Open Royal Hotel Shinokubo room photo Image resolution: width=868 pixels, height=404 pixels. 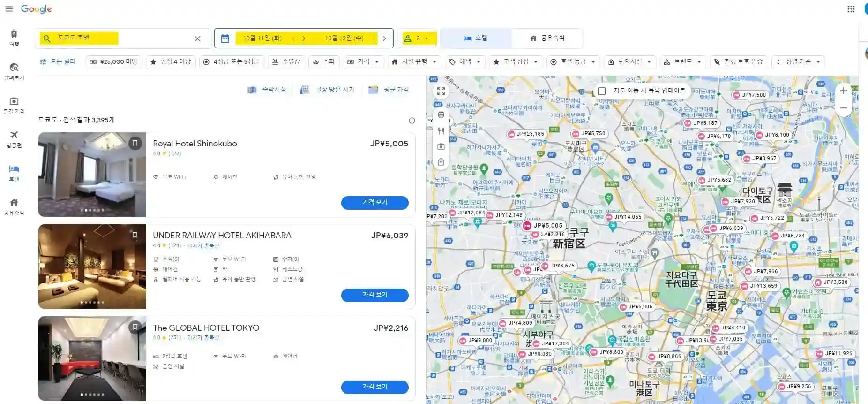click(x=92, y=175)
